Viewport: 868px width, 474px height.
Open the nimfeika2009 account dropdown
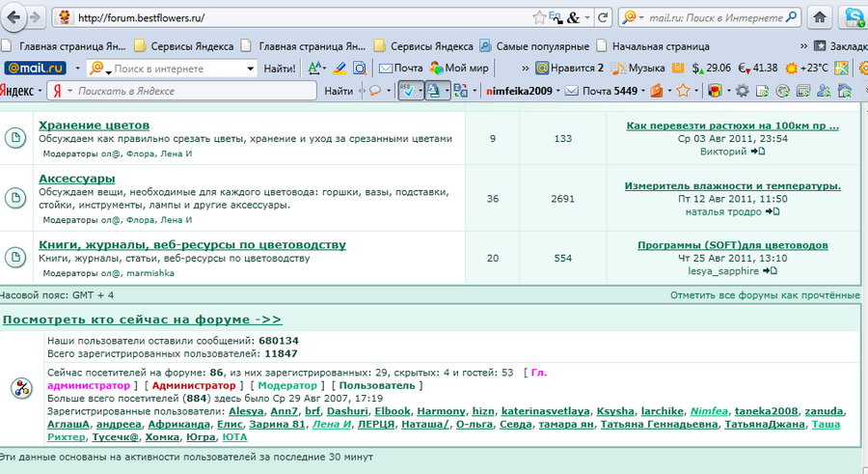click(x=522, y=91)
